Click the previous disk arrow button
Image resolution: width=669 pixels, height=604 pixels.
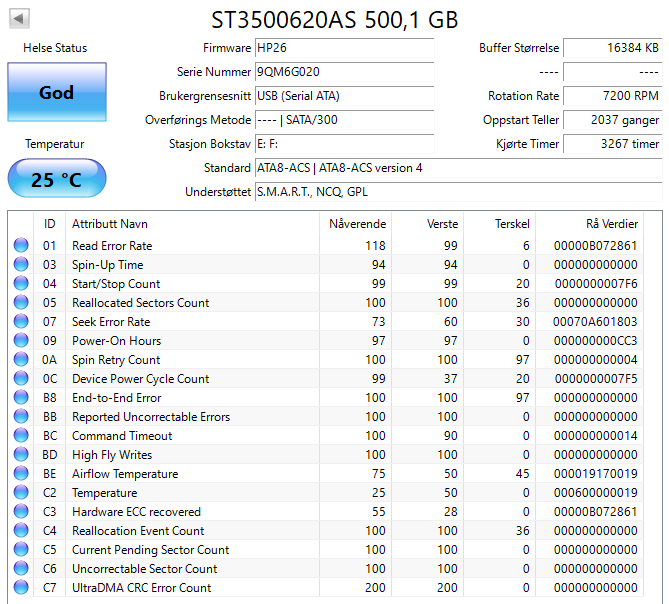click(x=19, y=19)
